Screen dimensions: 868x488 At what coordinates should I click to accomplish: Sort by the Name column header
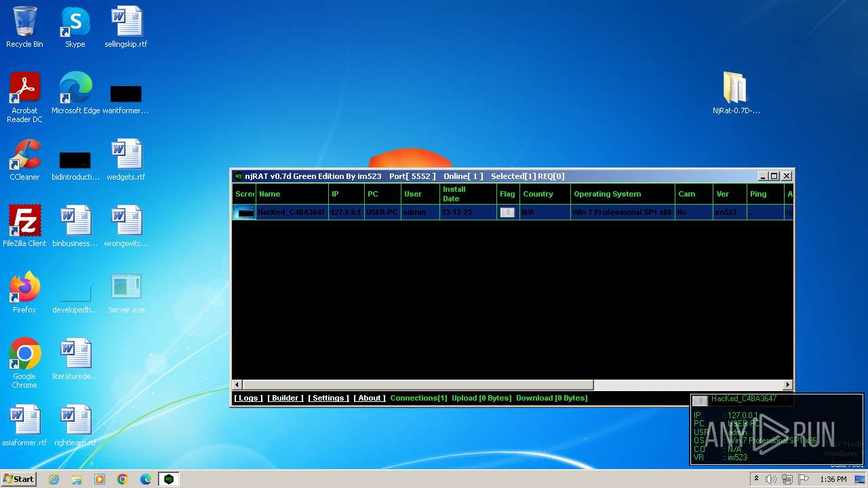(292, 194)
